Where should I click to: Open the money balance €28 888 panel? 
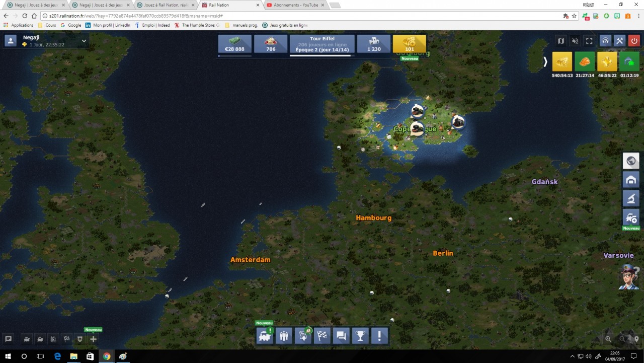coord(234,44)
